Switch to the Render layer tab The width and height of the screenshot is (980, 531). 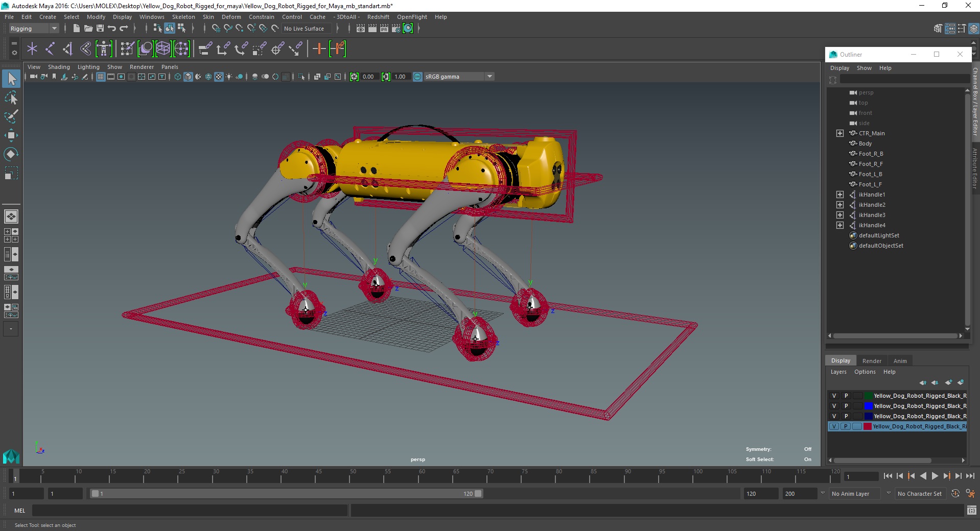[x=872, y=361]
